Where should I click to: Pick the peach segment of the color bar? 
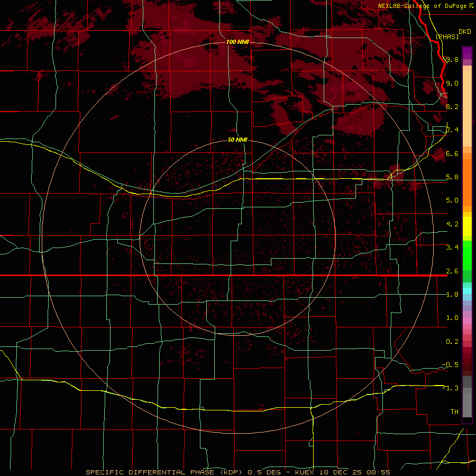click(x=467, y=109)
